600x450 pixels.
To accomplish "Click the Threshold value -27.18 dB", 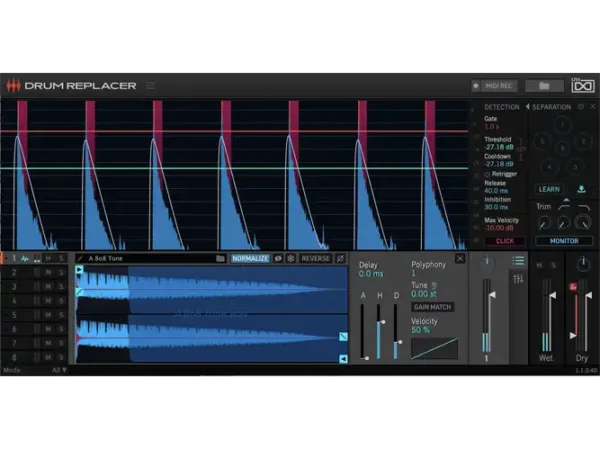I will click(x=499, y=147).
